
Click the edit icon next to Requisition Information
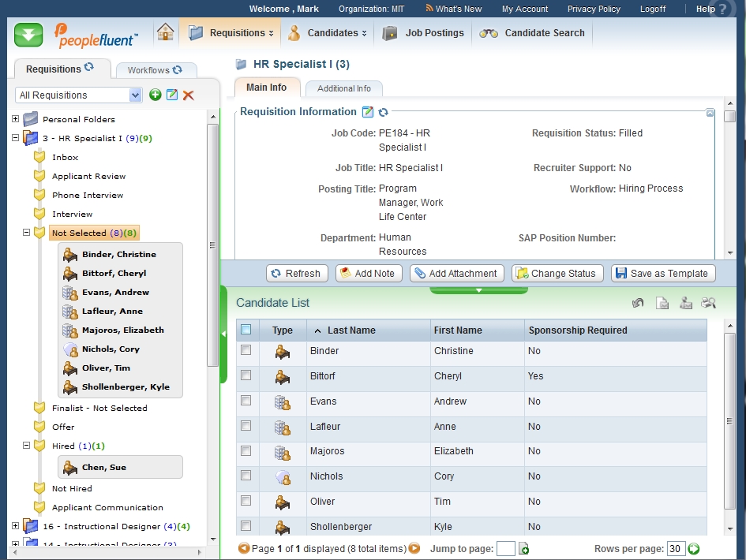click(x=367, y=112)
